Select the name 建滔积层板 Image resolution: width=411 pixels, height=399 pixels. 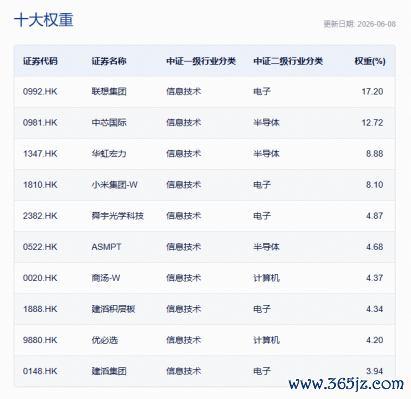[113, 309]
